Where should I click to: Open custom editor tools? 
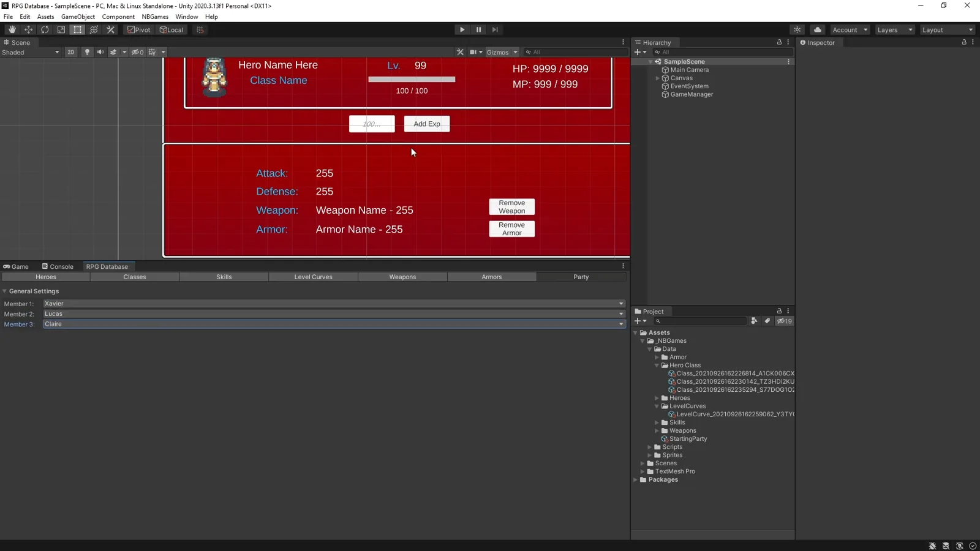(x=110, y=29)
